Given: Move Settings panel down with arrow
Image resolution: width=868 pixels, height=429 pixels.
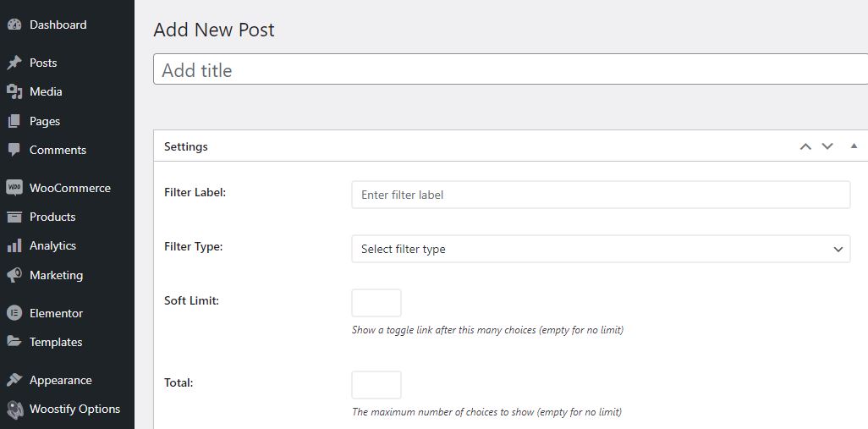Looking at the screenshot, I should pyautogui.click(x=827, y=146).
